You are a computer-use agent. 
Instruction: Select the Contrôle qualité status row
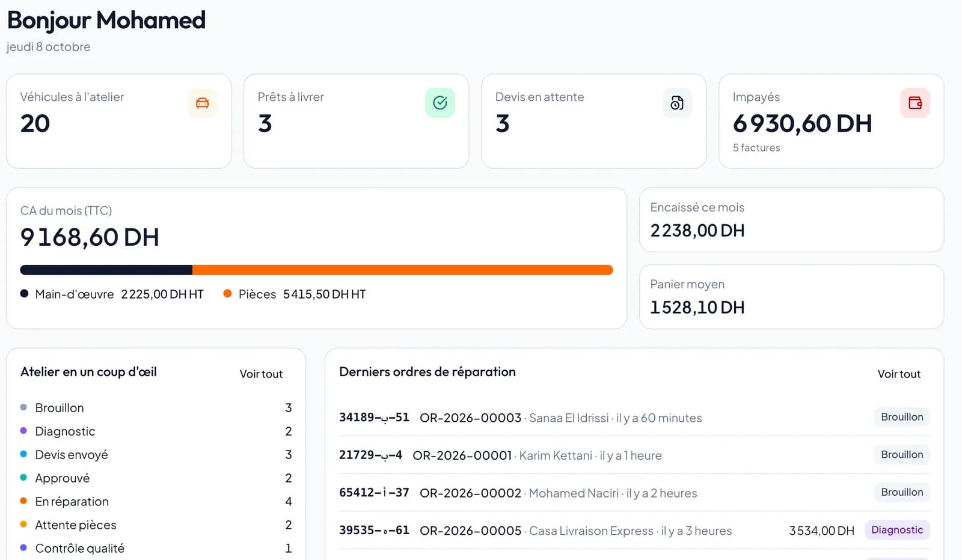point(156,549)
